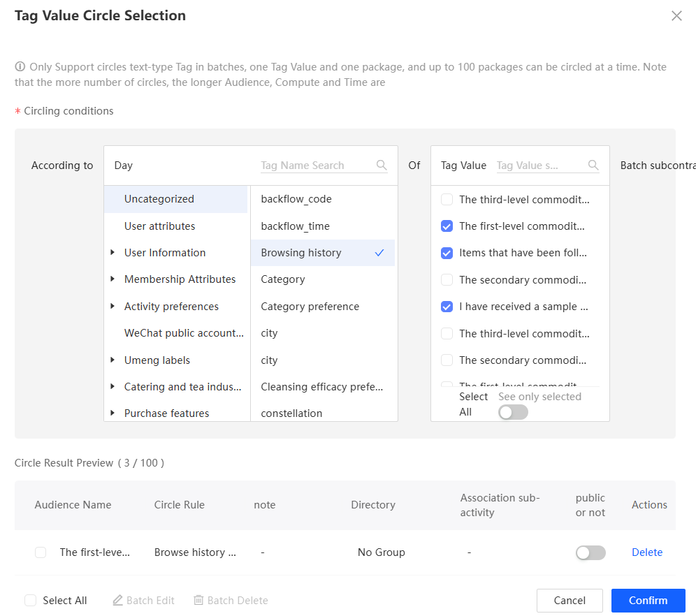The image size is (696, 616).
Task: Expand the Membership Attributes category
Action: [x=113, y=279]
